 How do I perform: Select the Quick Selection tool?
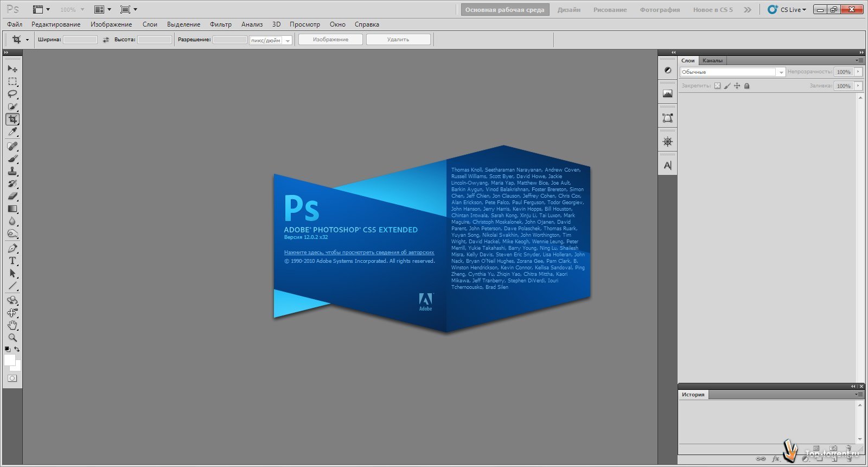[x=12, y=106]
